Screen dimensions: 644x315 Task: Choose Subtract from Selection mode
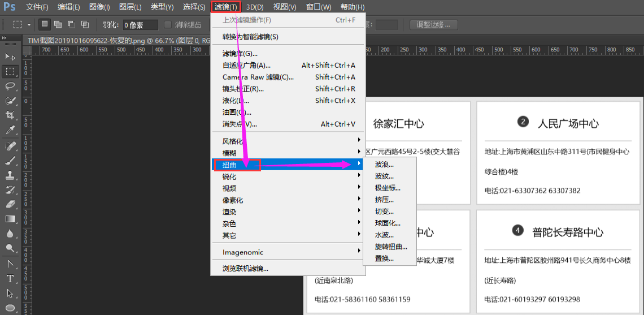[x=72, y=25]
